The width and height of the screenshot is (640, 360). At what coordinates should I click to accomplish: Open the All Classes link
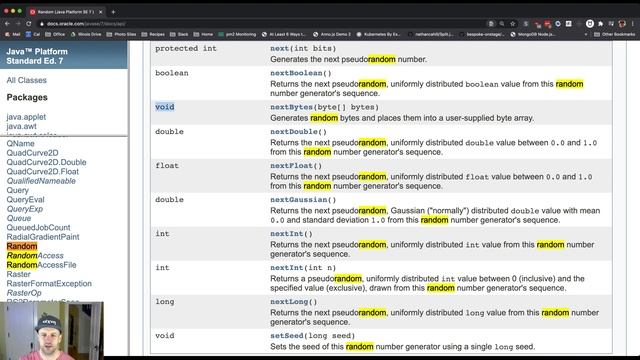(x=27, y=80)
